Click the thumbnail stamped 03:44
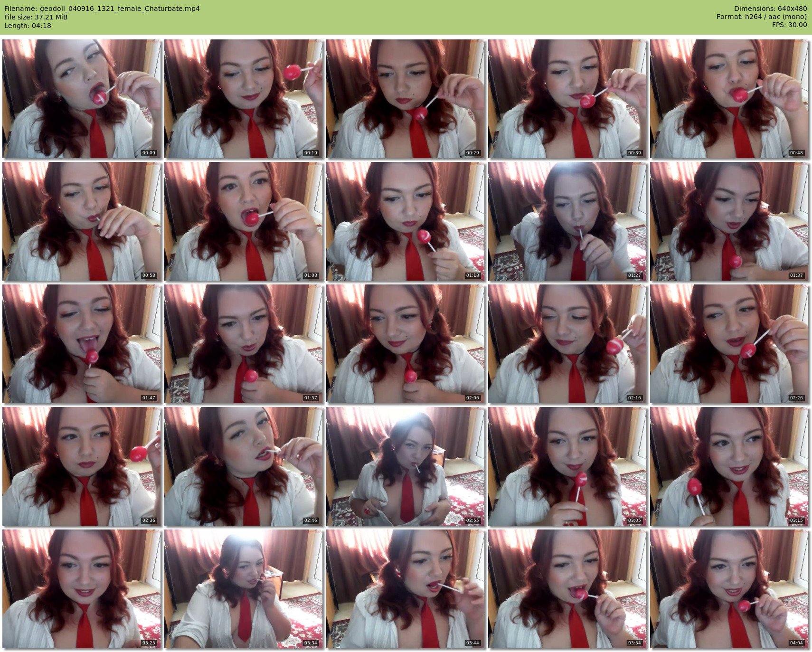The width and height of the screenshot is (812, 652). click(x=406, y=589)
